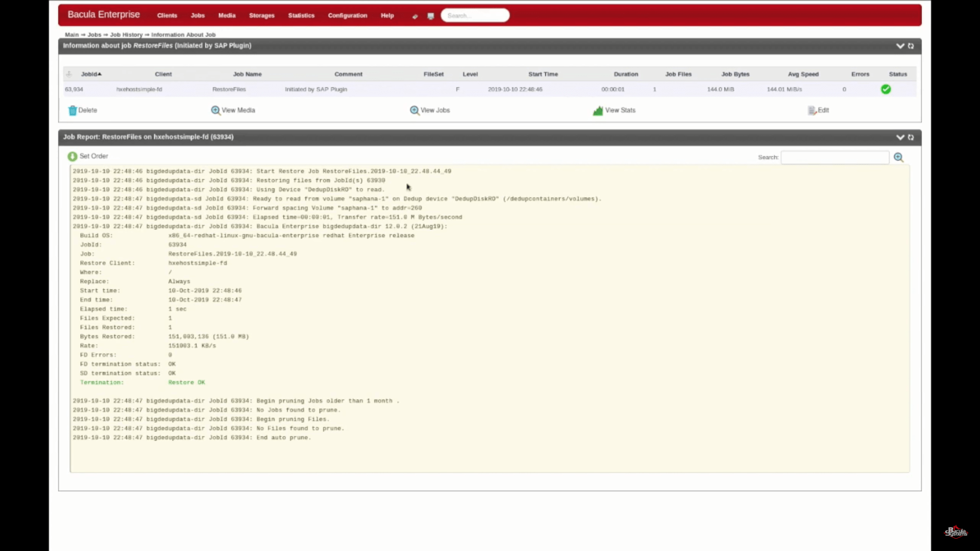Viewport: 980px width, 551px height.
Task: Click the Job Report search magnifier icon
Action: pos(899,157)
